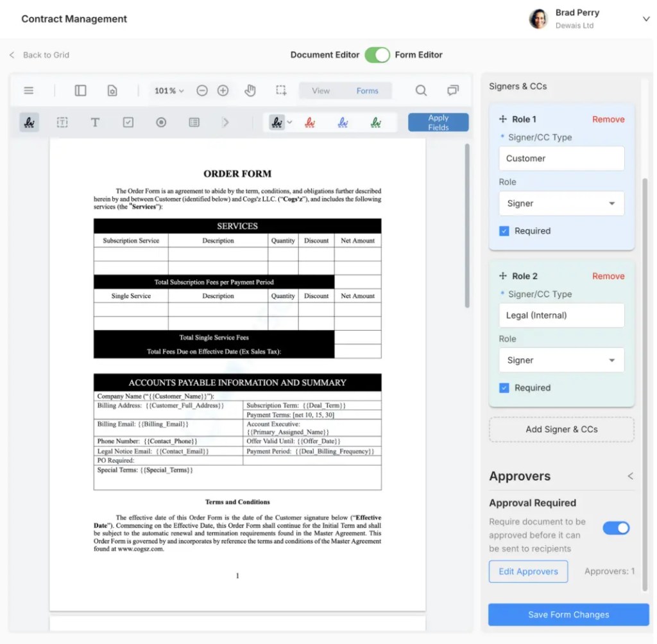657x644 pixels.
Task: Select the checkbox field tool
Action: point(128,122)
